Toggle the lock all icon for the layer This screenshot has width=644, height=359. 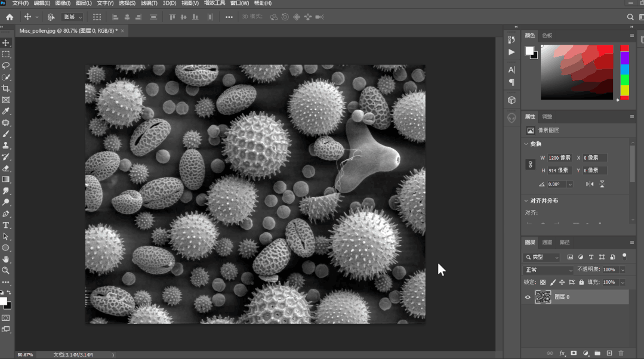click(x=581, y=281)
